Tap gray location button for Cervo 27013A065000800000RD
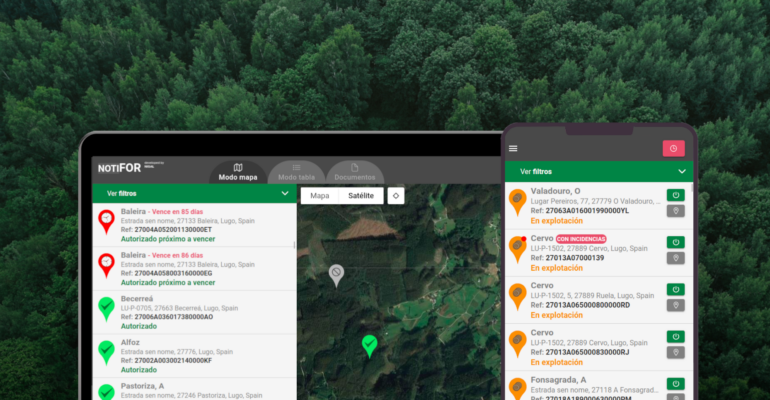Image resolution: width=770 pixels, height=400 pixels. coord(676,305)
